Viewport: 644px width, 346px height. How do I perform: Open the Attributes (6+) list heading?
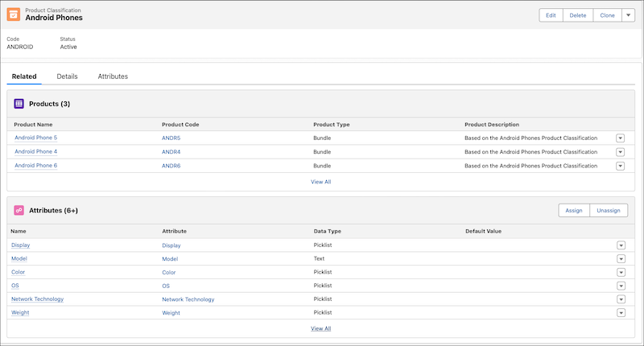pos(53,211)
